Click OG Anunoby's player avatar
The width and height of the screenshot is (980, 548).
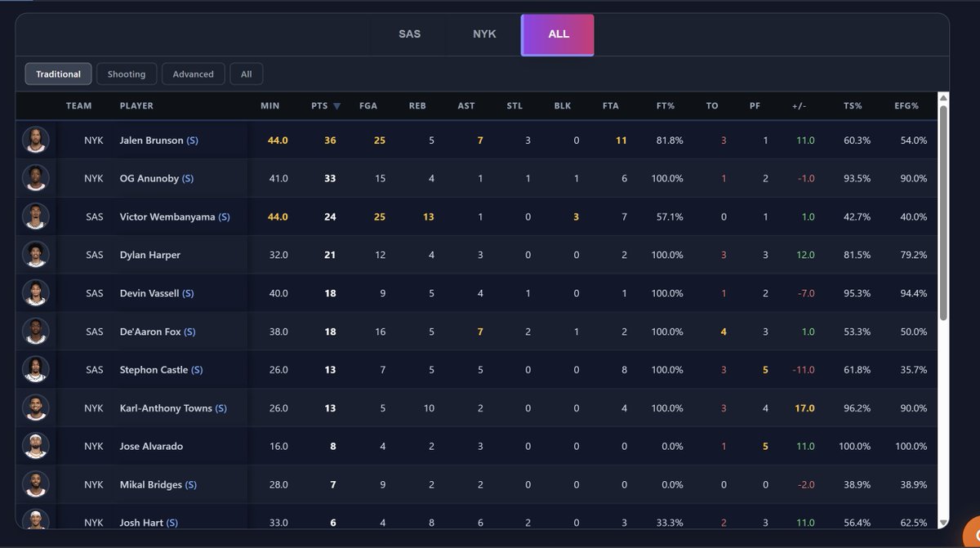(x=36, y=178)
